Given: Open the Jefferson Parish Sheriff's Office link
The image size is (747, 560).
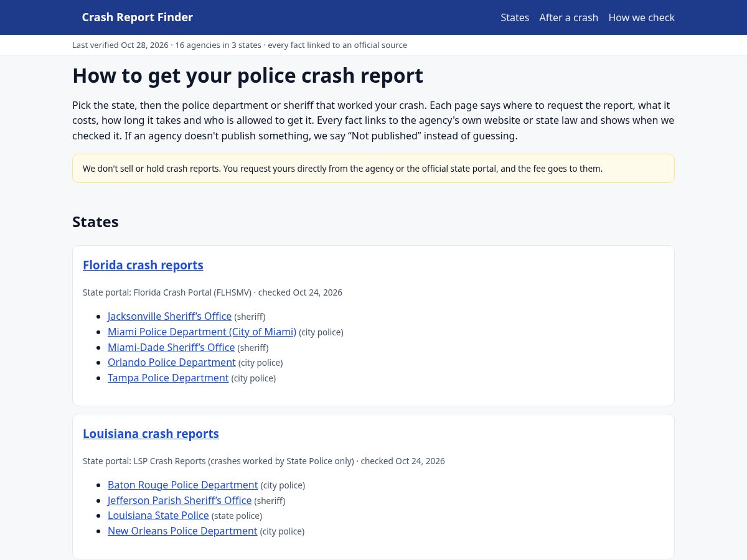Looking at the screenshot, I should [179, 500].
